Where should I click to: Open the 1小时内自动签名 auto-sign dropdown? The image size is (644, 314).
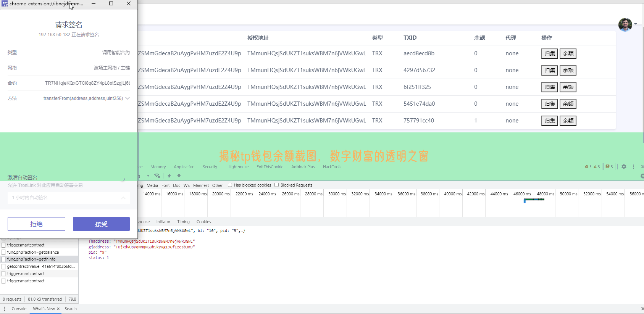69,198
